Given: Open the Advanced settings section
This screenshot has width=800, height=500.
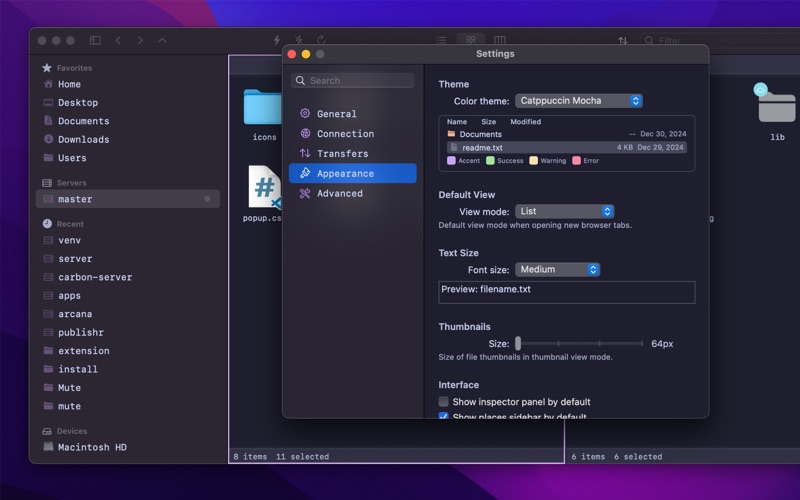Looking at the screenshot, I should (x=353, y=193).
